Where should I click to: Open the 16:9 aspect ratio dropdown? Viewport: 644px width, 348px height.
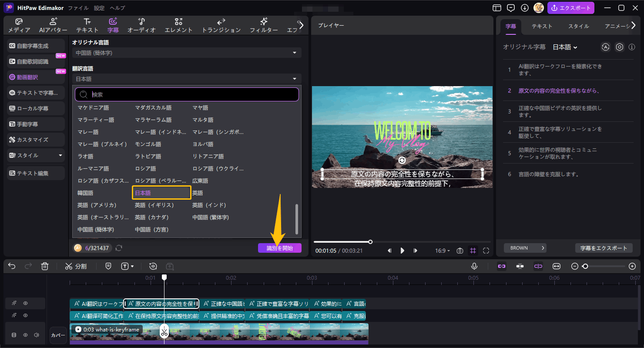[x=442, y=251]
